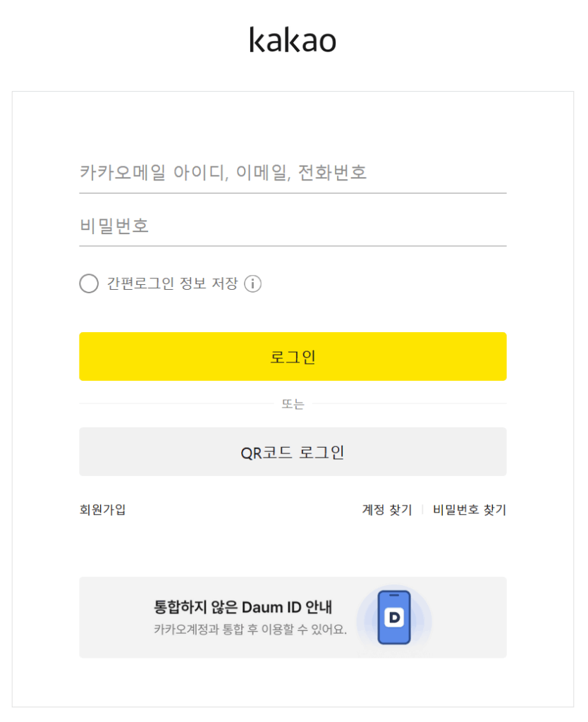588x722 pixels.
Task: Click the info icon beside 간편로그인 정보 저장
Action: click(252, 284)
